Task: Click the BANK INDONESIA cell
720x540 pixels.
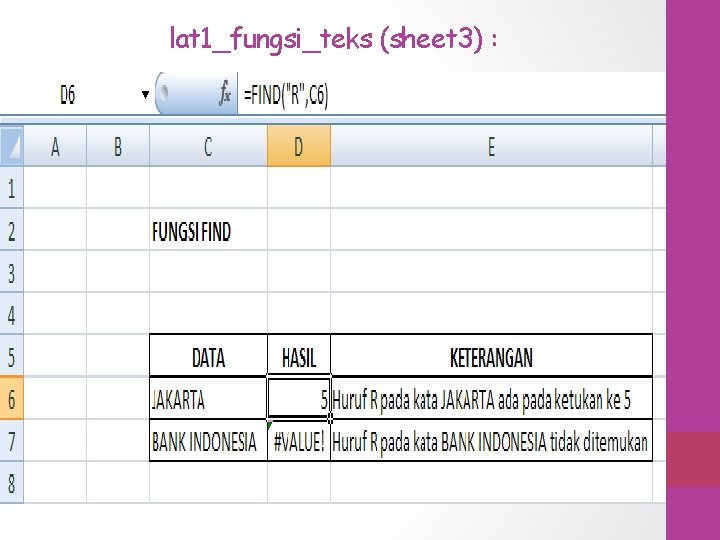Action: tap(208, 441)
